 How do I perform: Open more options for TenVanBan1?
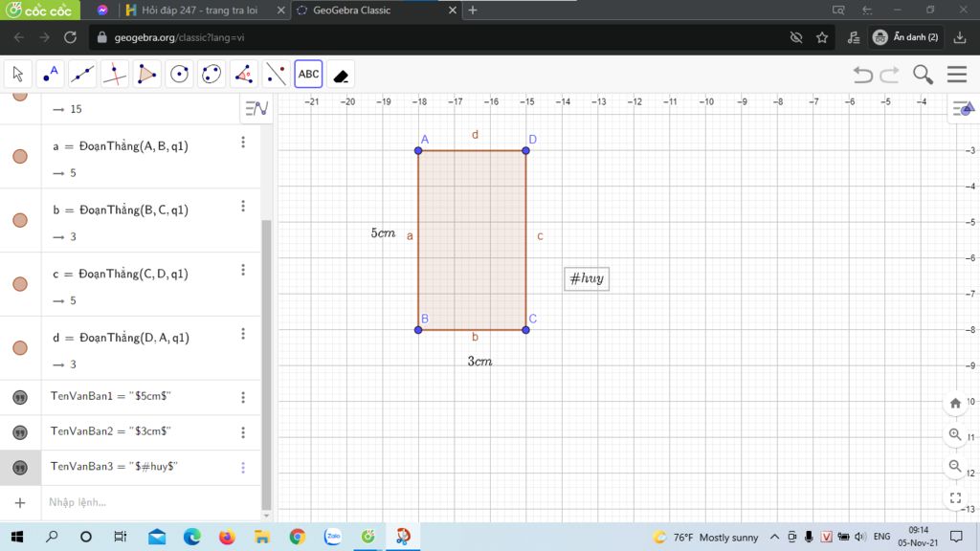243,397
